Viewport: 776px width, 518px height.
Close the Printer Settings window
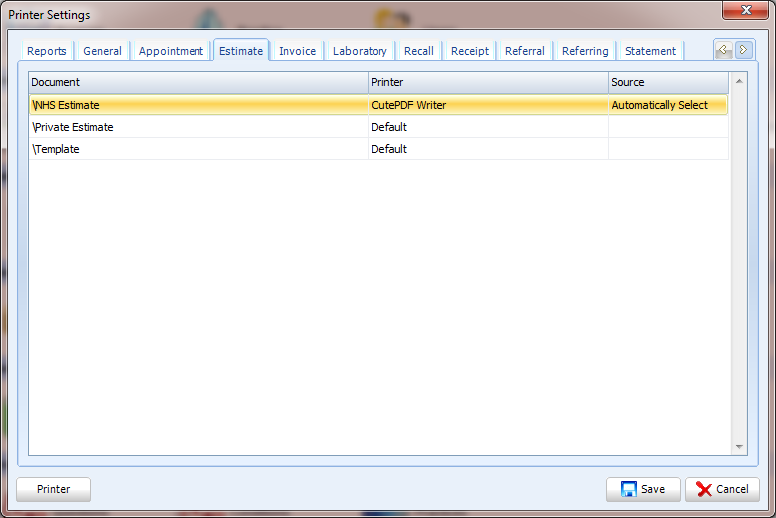(742, 11)
